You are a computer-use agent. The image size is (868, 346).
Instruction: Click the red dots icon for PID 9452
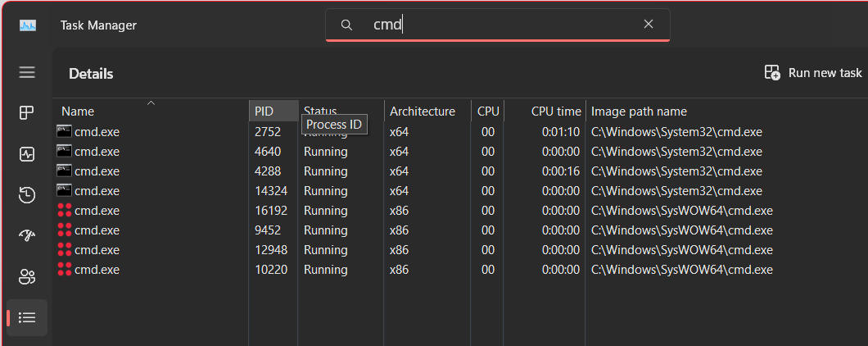65,230
